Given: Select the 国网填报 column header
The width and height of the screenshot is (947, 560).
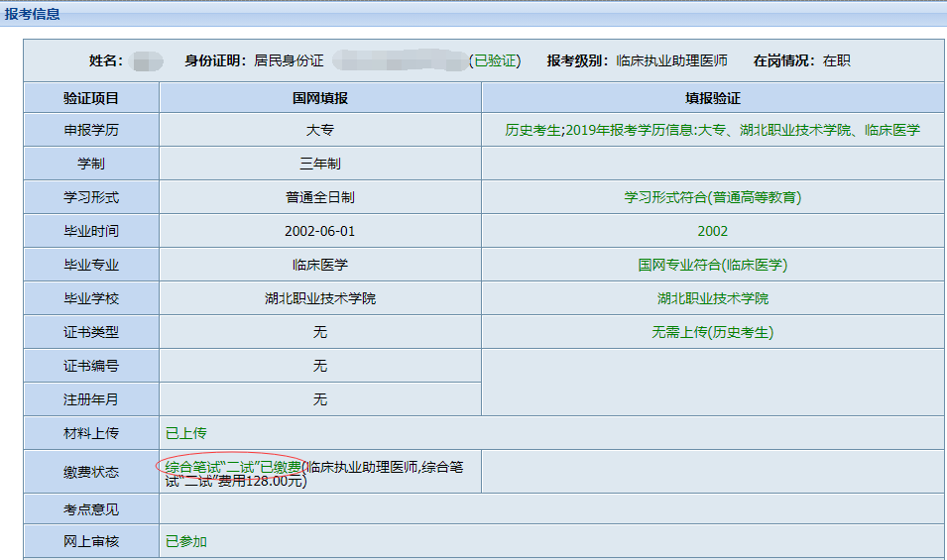Looking at the screenshot, I should pyautogui.click(x=319, y=98).
